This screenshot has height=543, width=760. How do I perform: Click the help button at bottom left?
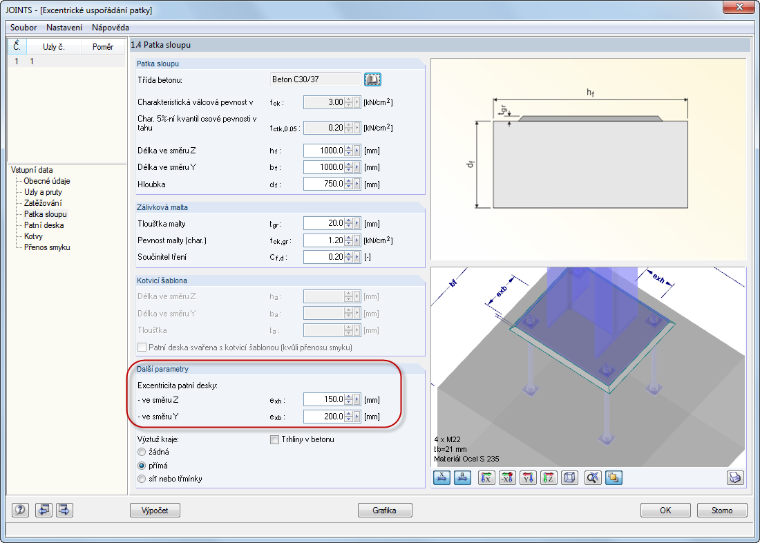click(x=20, y=510)
